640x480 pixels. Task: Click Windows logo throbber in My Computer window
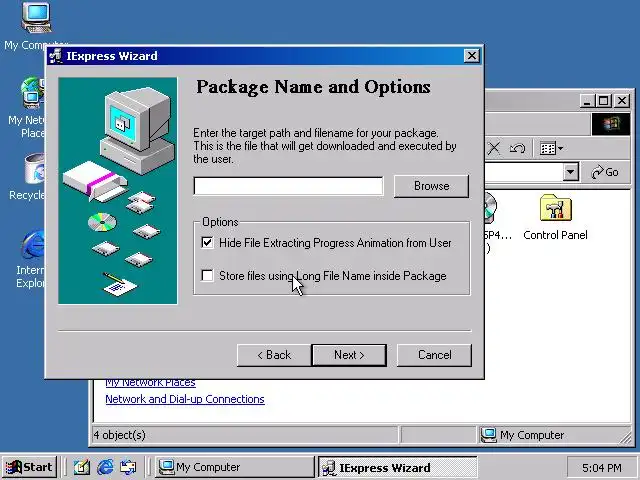[x=611, y=124]
